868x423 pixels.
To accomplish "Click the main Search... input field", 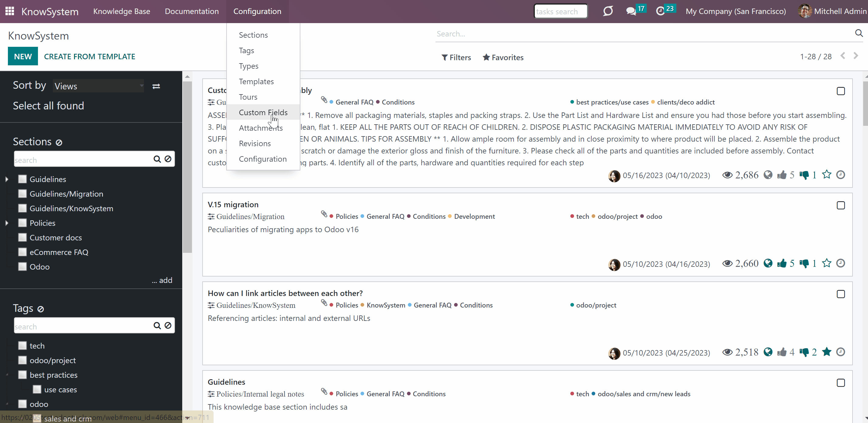I will click(643, 34).
